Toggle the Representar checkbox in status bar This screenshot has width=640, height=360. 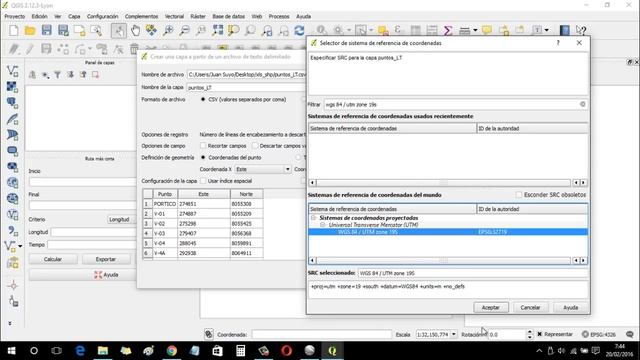pos(540,334)
